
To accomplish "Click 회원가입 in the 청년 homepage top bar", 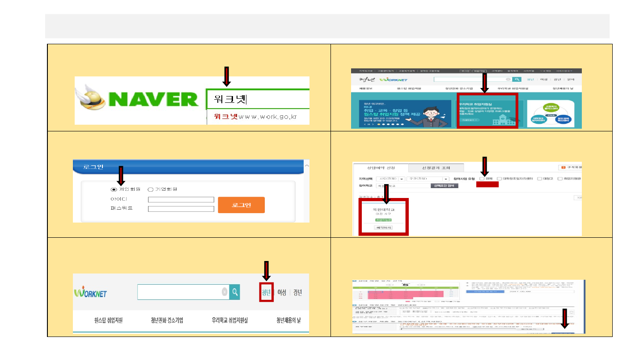I will tap(479, 71).
